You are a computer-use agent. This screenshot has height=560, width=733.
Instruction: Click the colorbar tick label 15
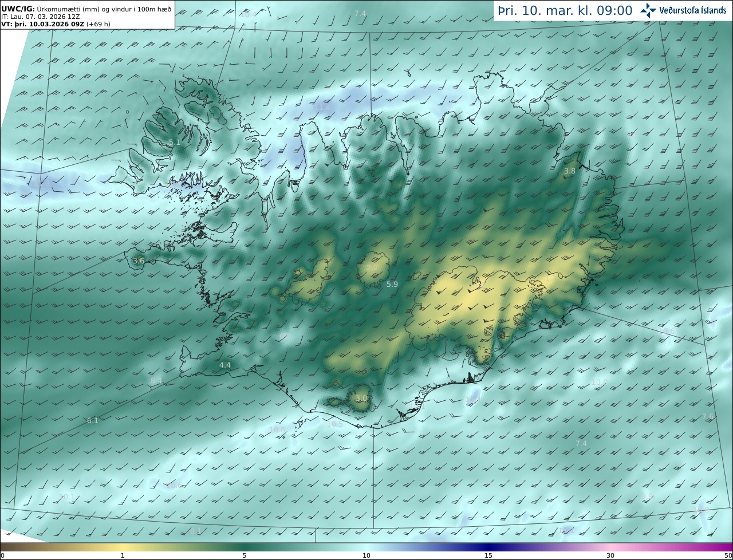[488, 555]
